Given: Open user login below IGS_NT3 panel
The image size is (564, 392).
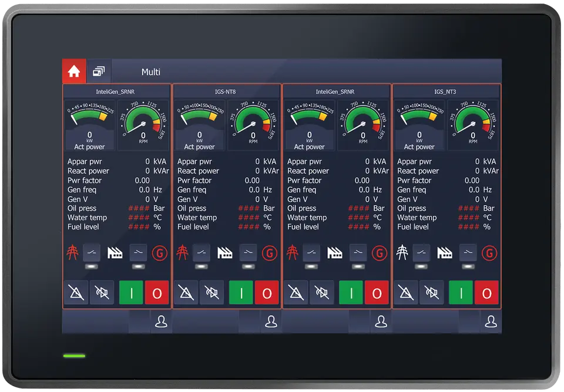Looking at the screenshot, I should pos(491,322).
